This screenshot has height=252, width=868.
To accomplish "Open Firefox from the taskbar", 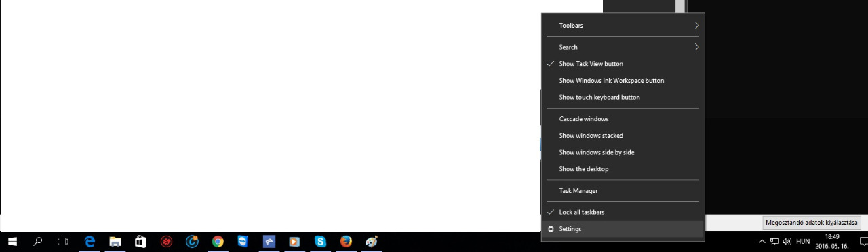I will 346,241.
